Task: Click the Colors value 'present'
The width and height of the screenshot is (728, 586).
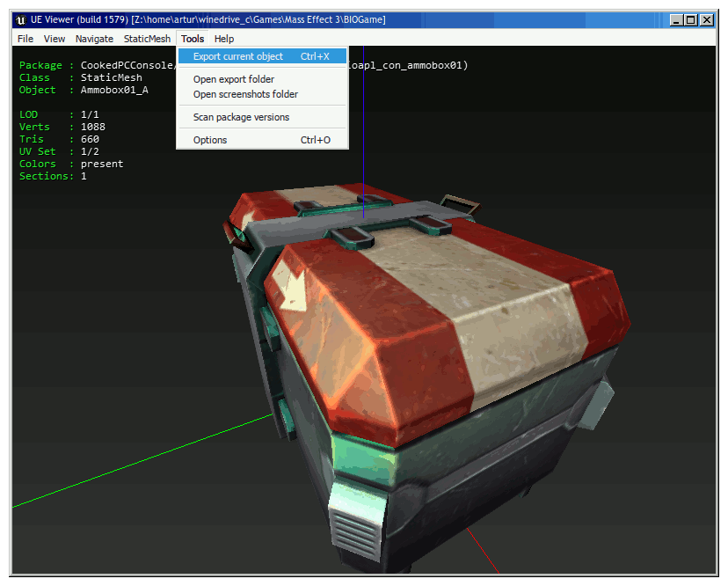Action: tap(102, 164)
